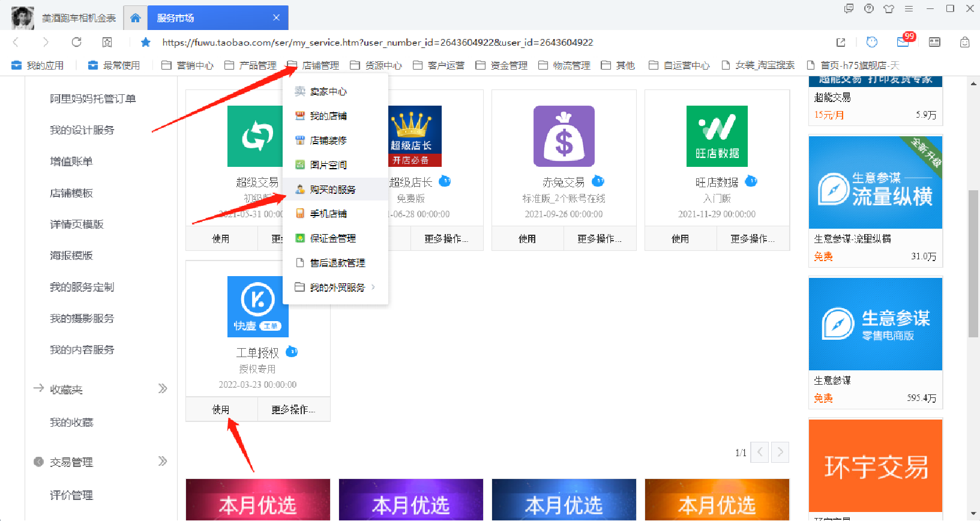Open 评价管理 in sidebar
Image resolution: width=980 pixels, height=521 pixels.
71,495
